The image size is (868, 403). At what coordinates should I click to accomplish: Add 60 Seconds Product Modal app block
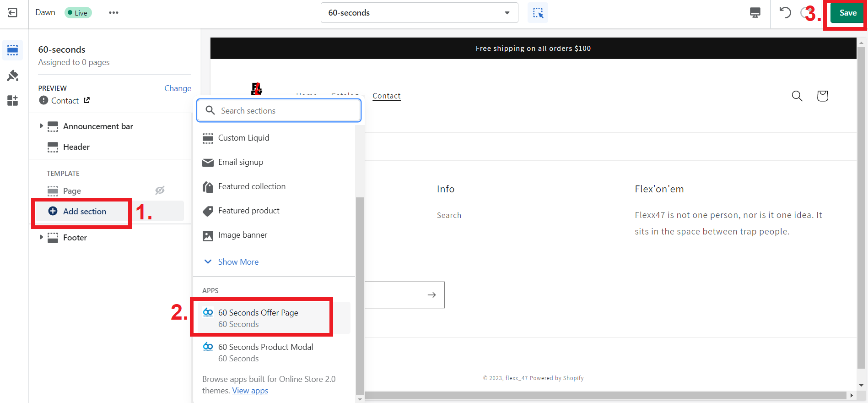click(x=274, y=352)
